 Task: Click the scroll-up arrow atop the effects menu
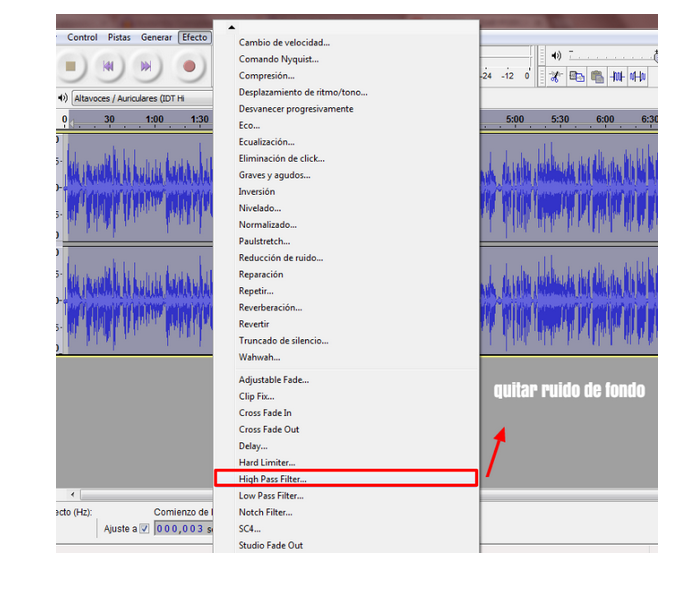click(231, 27)
